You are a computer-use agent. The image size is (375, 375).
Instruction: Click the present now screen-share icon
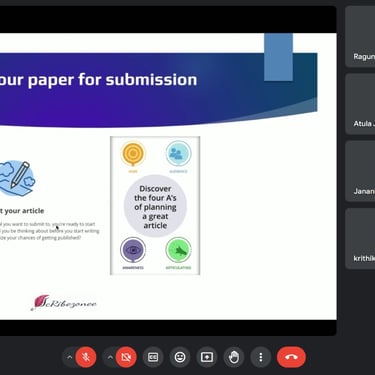click(x=207, y=357)
